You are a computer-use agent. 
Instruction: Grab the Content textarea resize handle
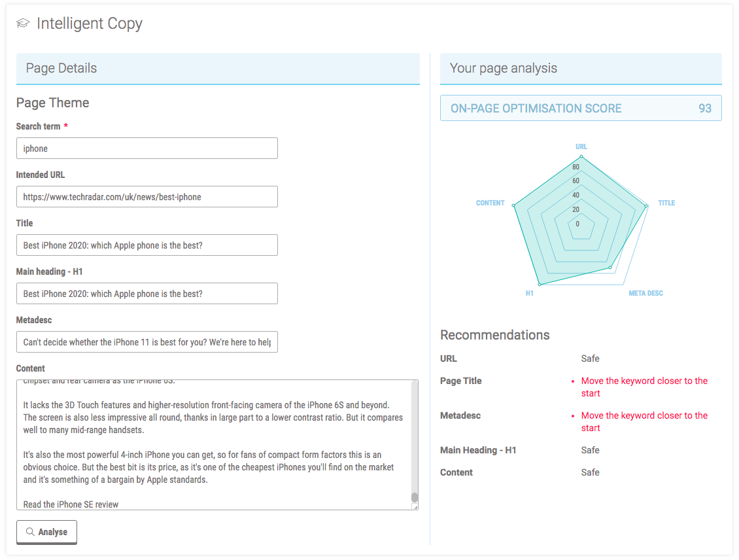point(415,507)
